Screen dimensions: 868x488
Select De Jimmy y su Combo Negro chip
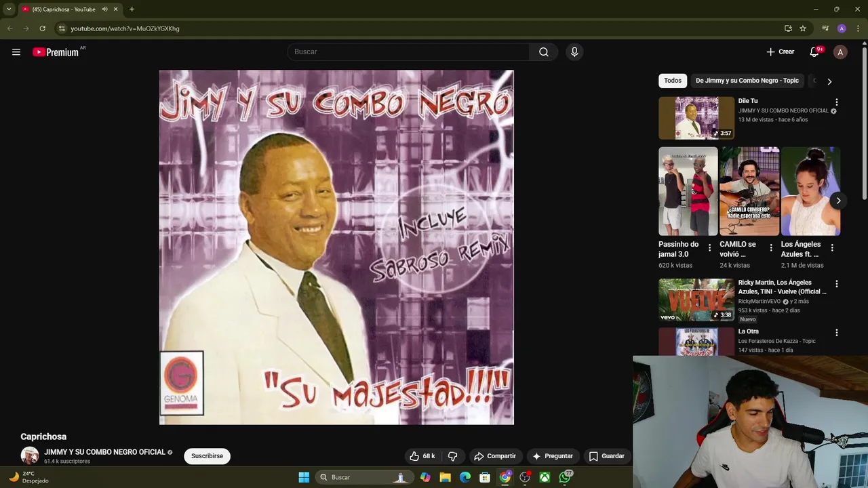pos(747,81)
